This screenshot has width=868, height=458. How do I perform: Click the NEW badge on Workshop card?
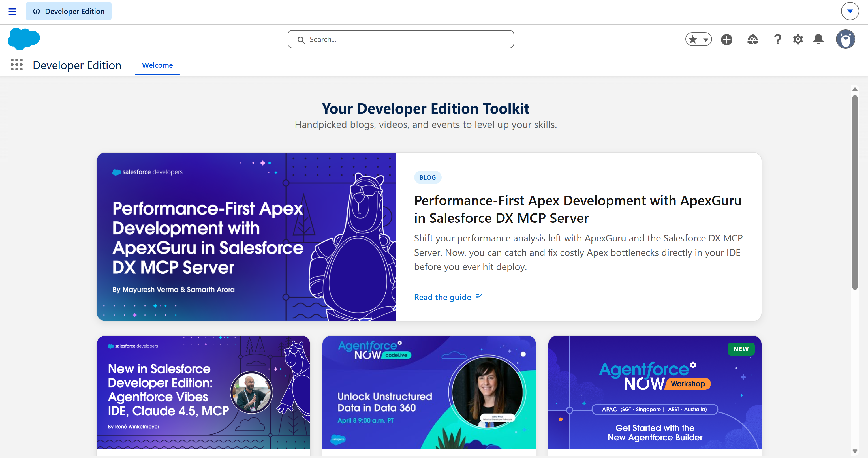(x=741, y=349)
